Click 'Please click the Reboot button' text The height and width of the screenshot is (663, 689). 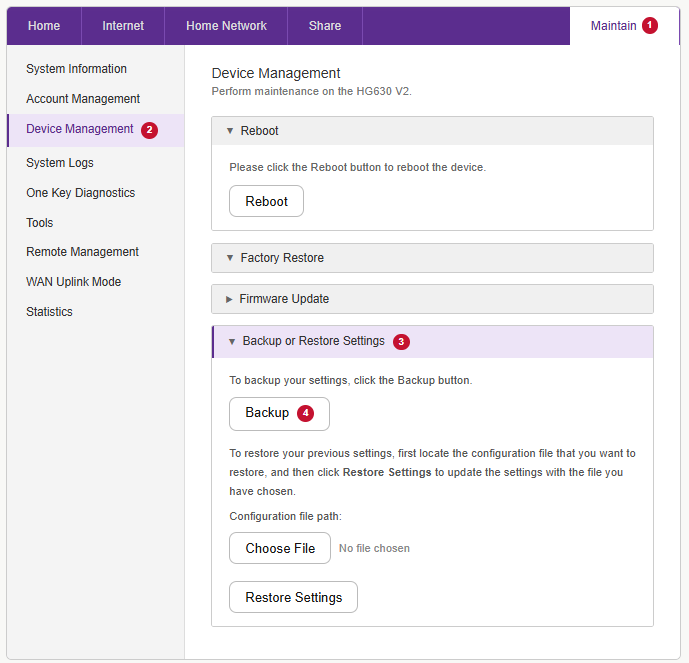click(358, 167)
